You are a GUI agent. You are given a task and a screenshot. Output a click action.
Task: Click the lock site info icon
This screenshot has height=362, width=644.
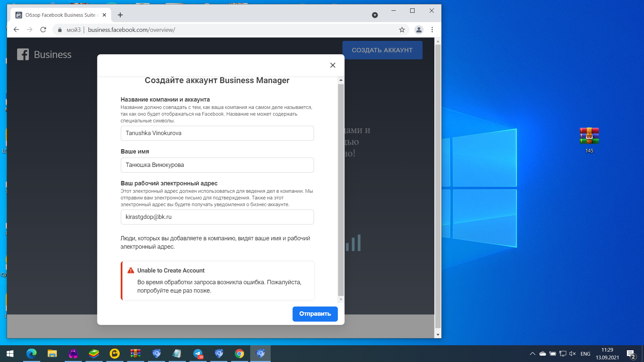60,30
